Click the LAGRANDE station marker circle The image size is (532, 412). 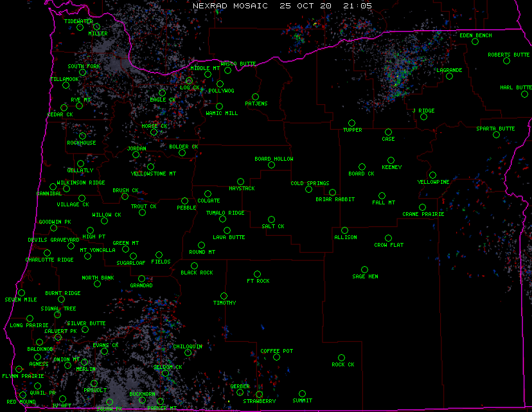(450, 76)
